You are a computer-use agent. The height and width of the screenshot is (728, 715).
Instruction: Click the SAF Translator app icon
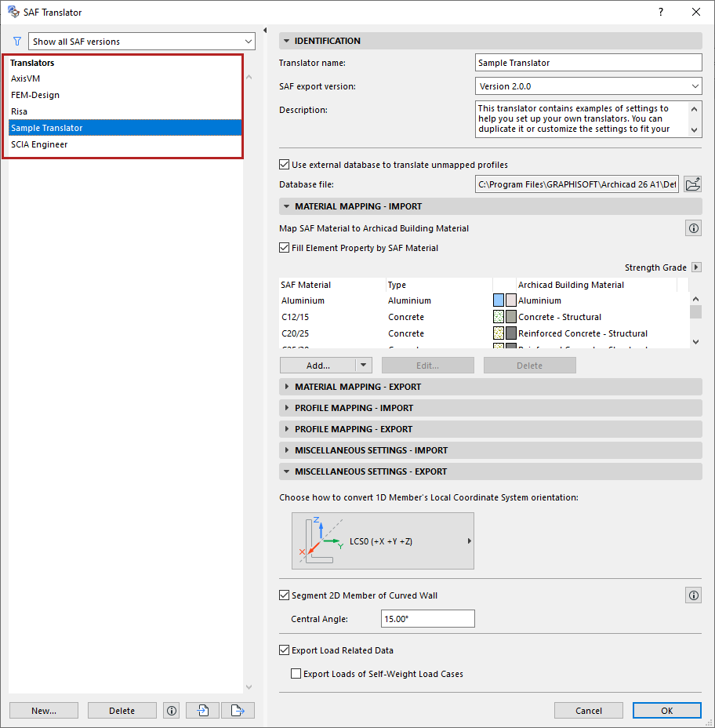point(13,12)
